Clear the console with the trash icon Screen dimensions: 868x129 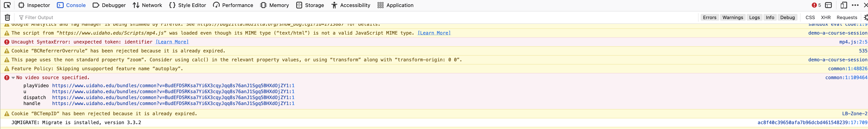[7, 17]
